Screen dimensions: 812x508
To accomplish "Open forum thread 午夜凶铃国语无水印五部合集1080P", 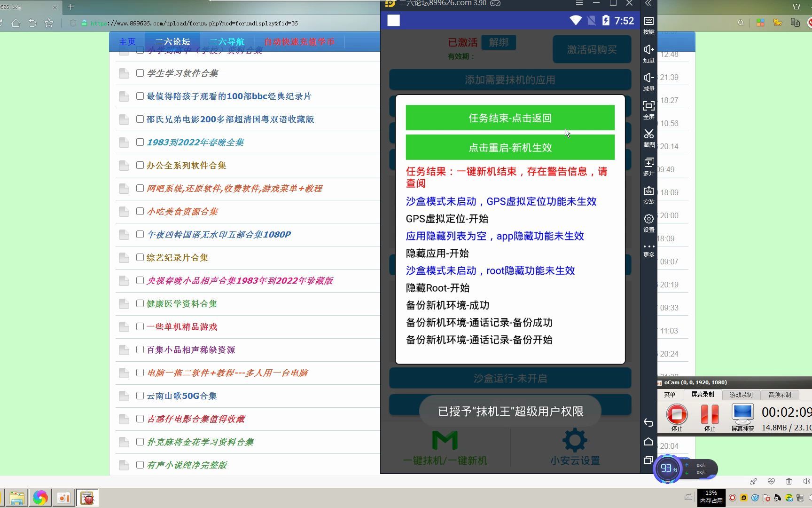I will (219, 234).
